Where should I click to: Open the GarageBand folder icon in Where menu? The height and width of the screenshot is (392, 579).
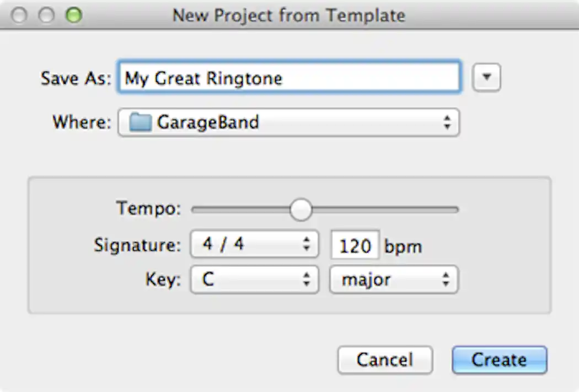pos(140,122)
